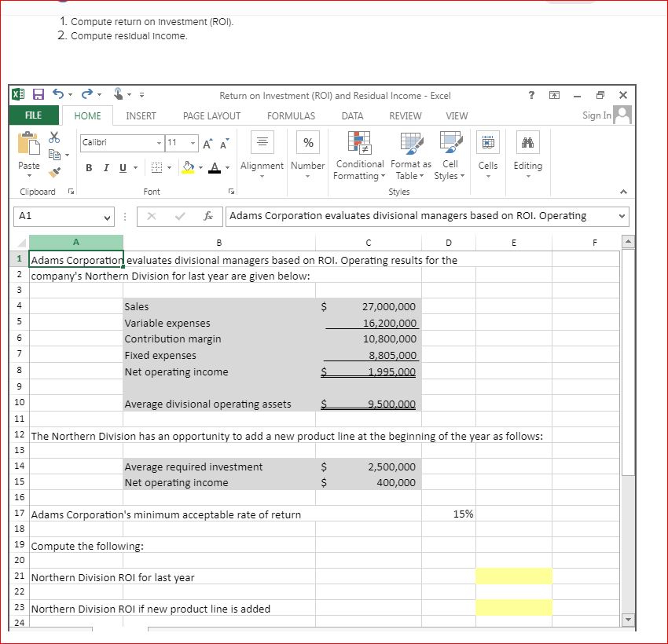Select row 17 header
The image size is (668, 644).
[x=19, y=513]
